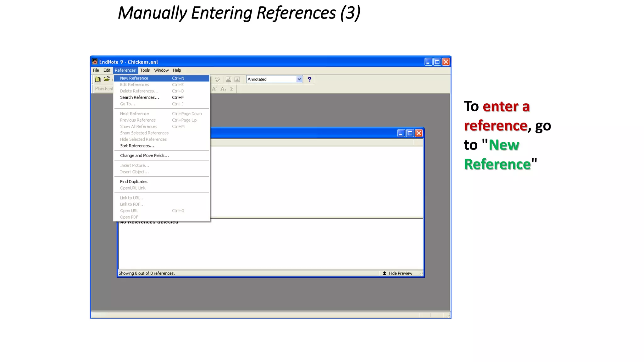Image resolution: width=644 pixels, height=362 pixels.
Task: Click the Sigma symbol font icon
Action: point(232,89)
